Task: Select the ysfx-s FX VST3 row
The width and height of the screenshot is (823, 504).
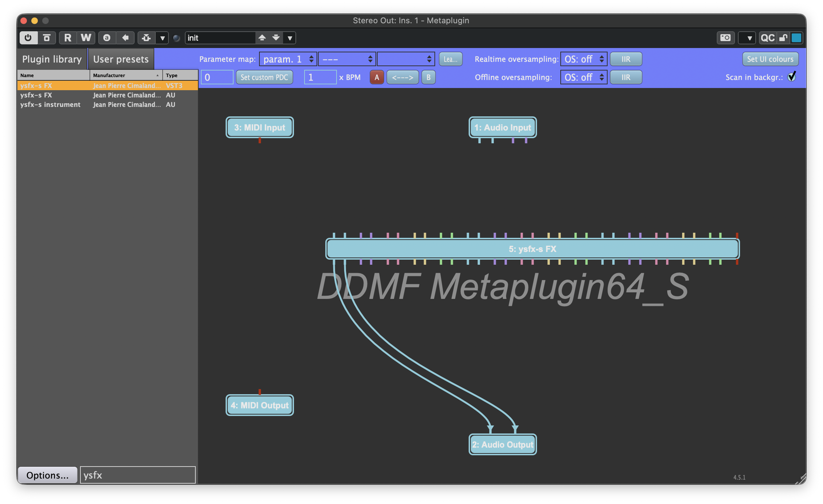Action: click(108, 85)
